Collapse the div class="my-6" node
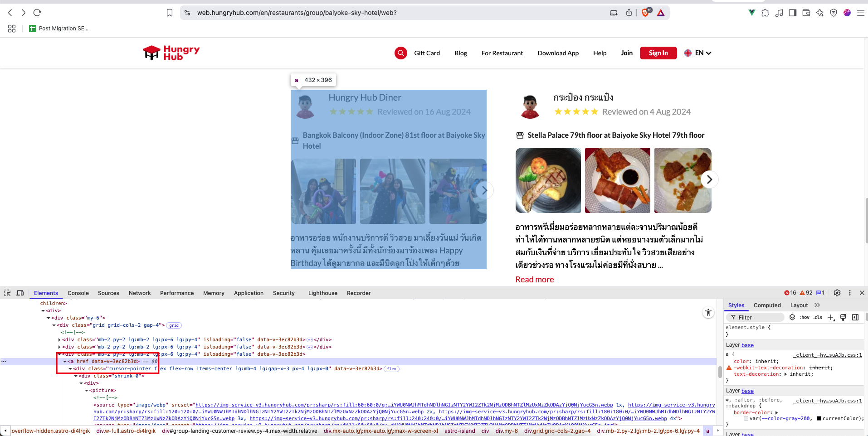This screenshot has width=868, height=436. tap(49, 318)
